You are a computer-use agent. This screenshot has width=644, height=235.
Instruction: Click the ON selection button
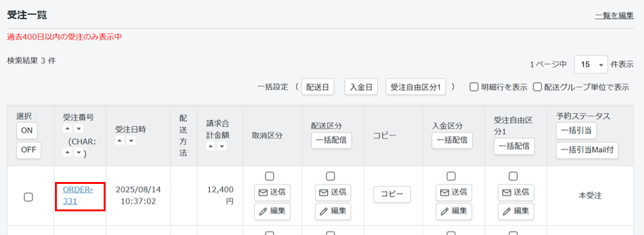(27, 131)
